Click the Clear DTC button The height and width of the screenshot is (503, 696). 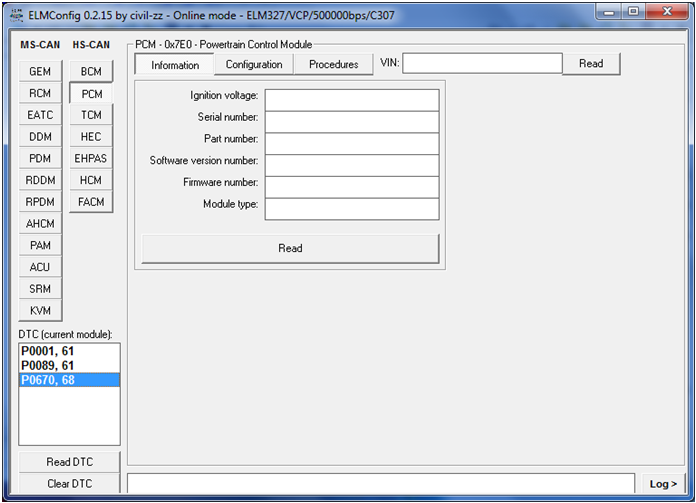pos(71,483)
